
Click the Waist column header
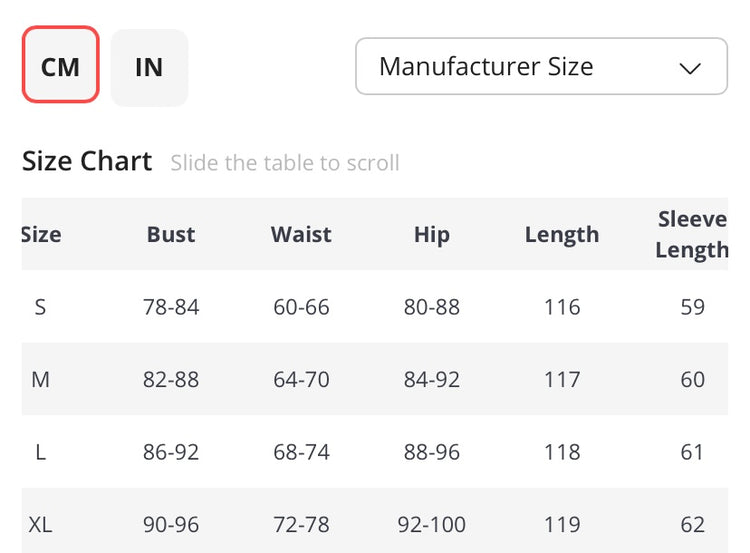[301, 235]
